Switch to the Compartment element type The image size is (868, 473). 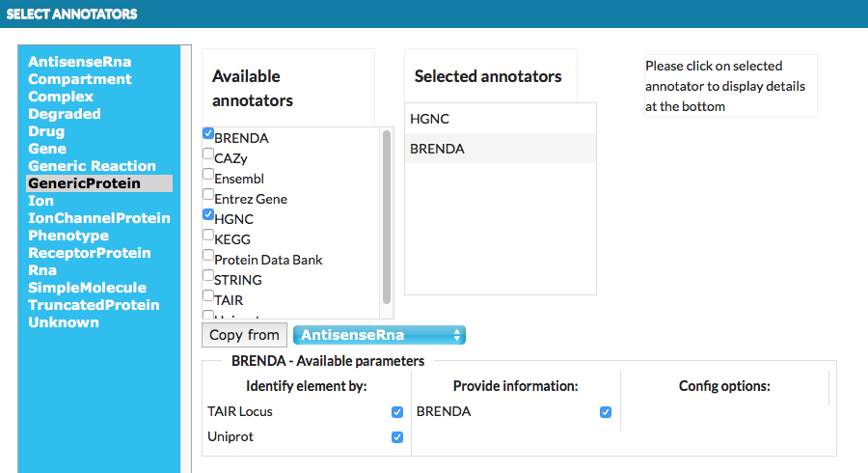[x=80, y=79]
